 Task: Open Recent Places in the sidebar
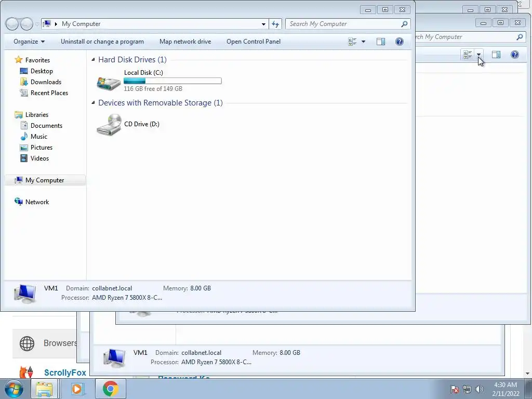49,93
